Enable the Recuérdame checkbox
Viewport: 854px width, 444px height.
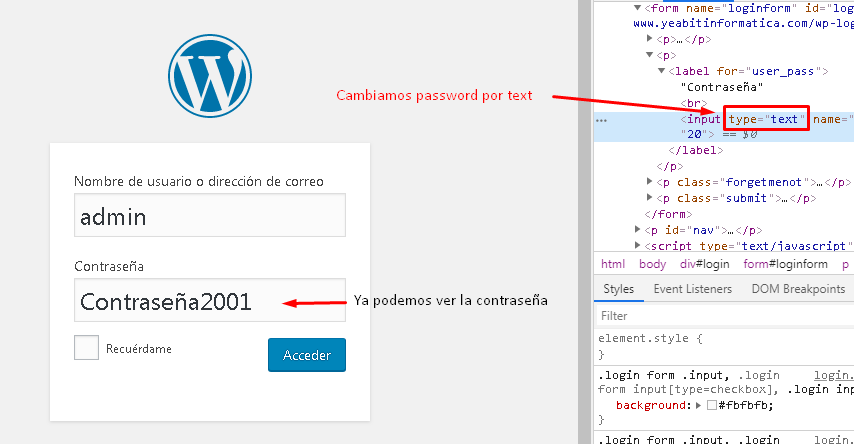(x=86, y=348)
